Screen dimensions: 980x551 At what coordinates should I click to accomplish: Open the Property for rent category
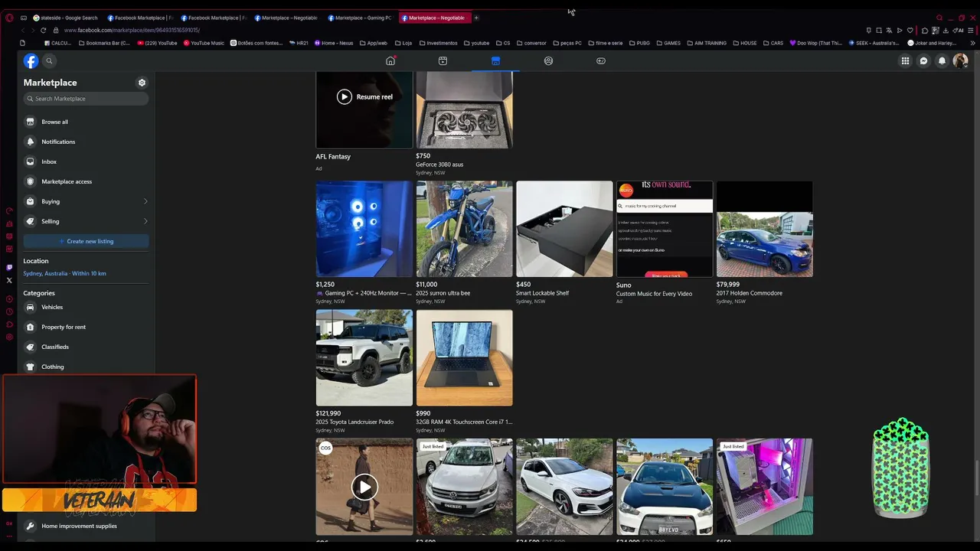point(86,327)
